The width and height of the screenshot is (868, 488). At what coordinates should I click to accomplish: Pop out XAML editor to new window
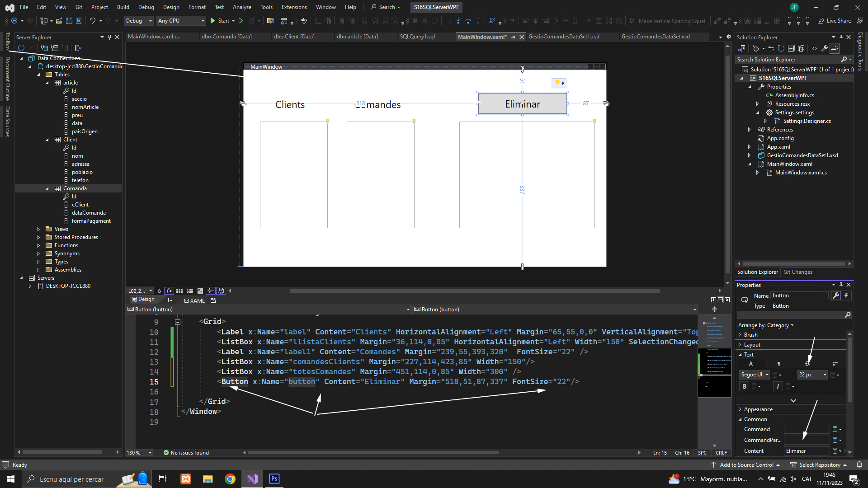point(213,300)
